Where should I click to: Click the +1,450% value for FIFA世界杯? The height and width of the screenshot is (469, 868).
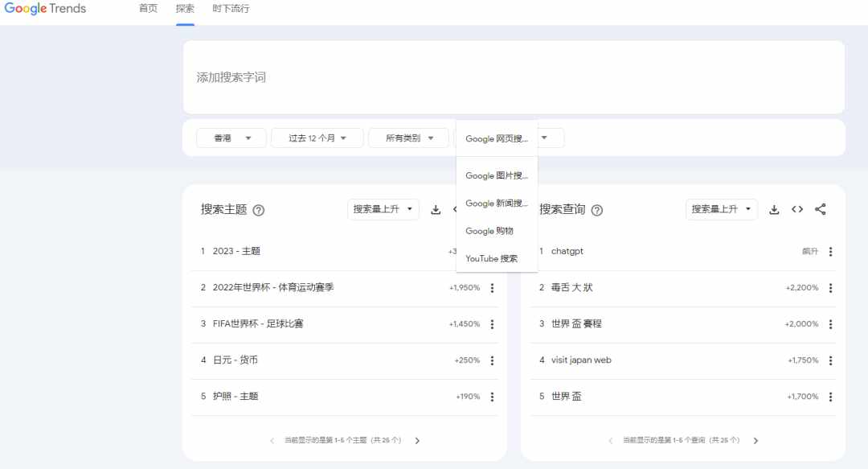pos(465,324)
